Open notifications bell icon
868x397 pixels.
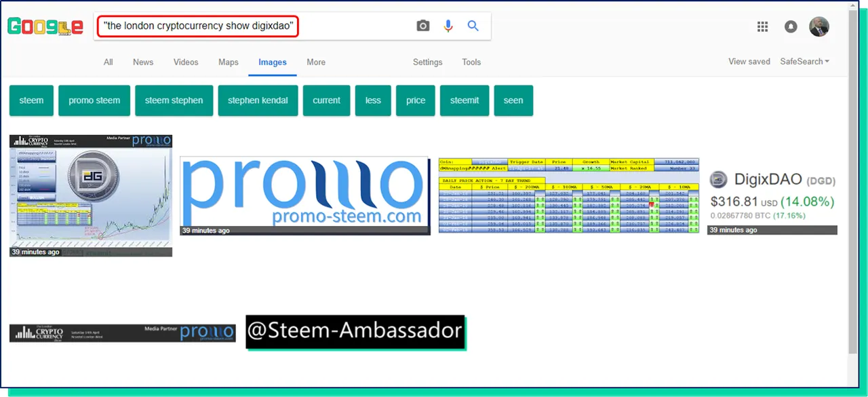791,26
